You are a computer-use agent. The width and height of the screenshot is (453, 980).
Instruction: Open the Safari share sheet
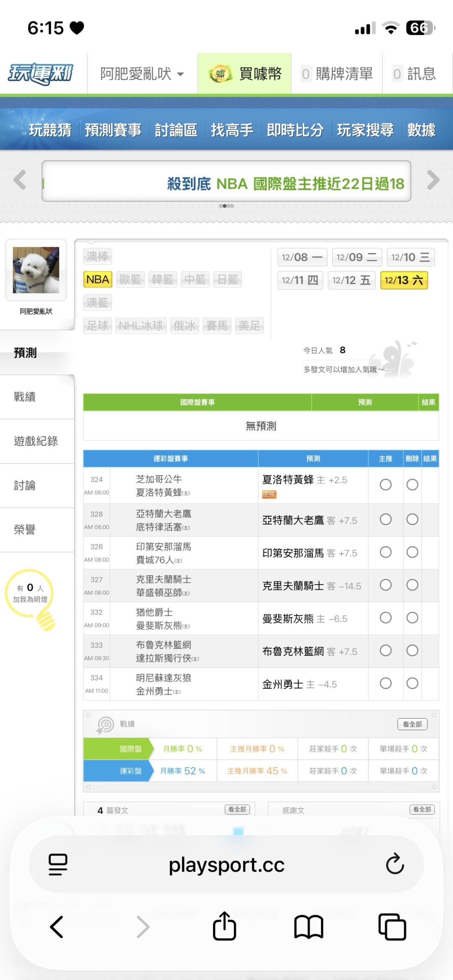[224, 926]
